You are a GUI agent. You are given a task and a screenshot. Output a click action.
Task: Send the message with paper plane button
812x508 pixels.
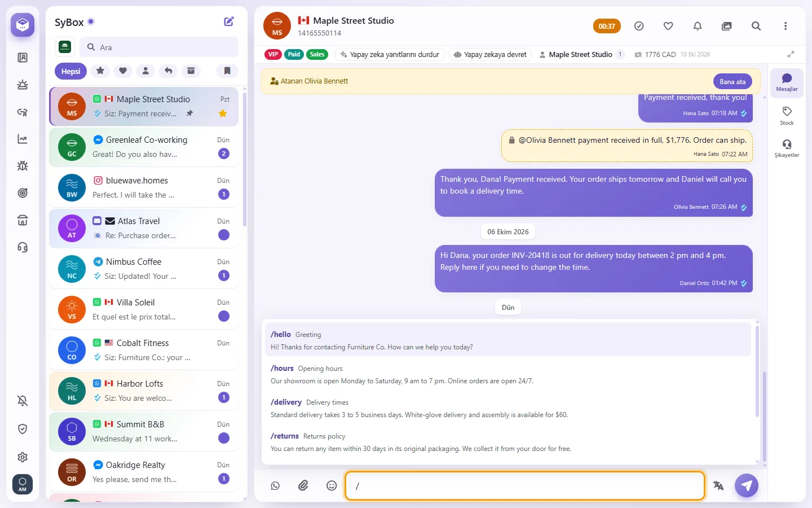click(x=747, y=485)
